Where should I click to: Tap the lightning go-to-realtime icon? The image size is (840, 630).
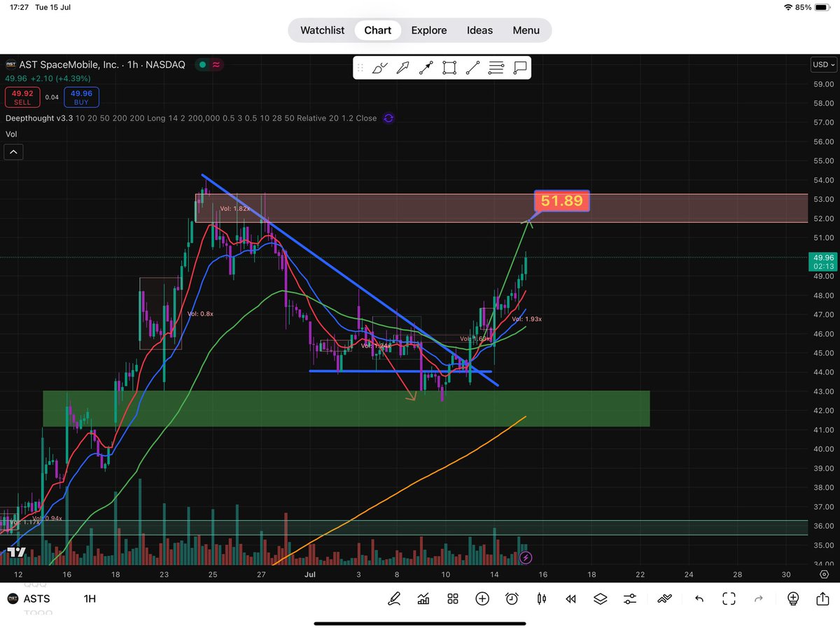[x=526, y=558]
